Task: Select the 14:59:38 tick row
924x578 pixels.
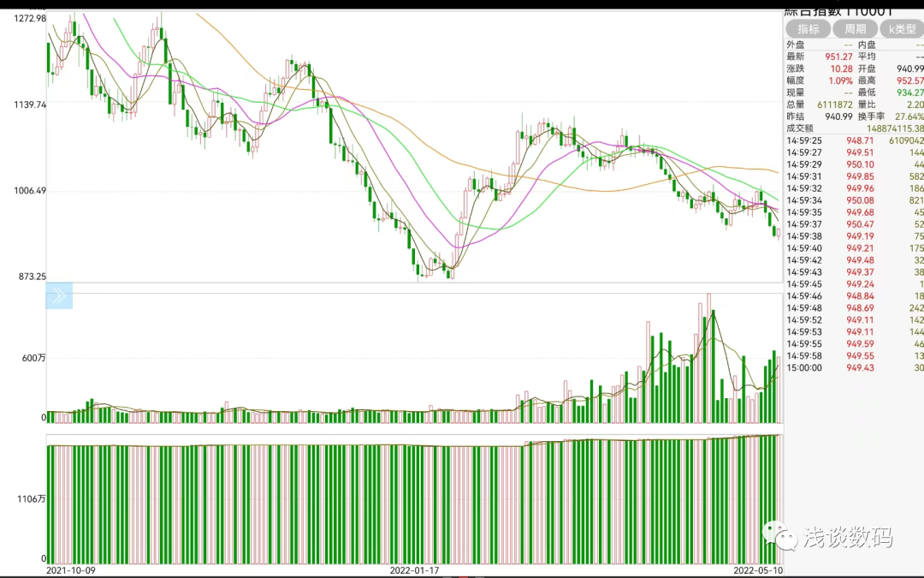Action: click(x=855, y=236)
